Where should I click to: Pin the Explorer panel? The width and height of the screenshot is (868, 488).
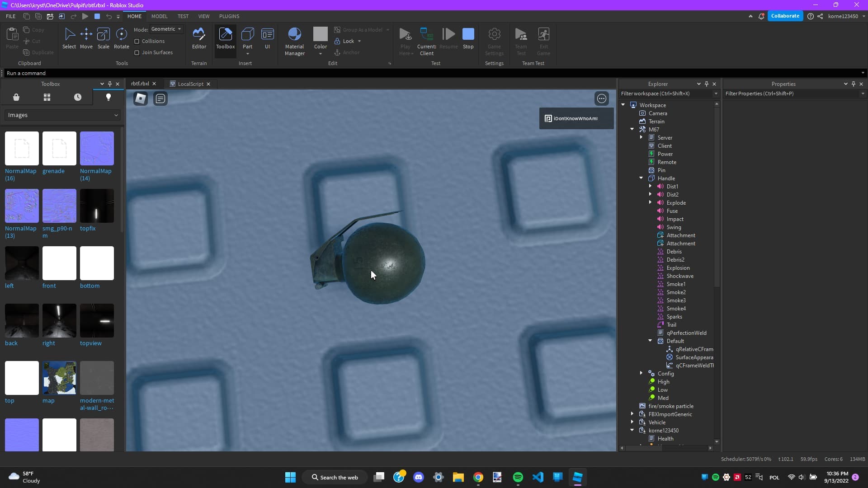click(x=706, y=84)
